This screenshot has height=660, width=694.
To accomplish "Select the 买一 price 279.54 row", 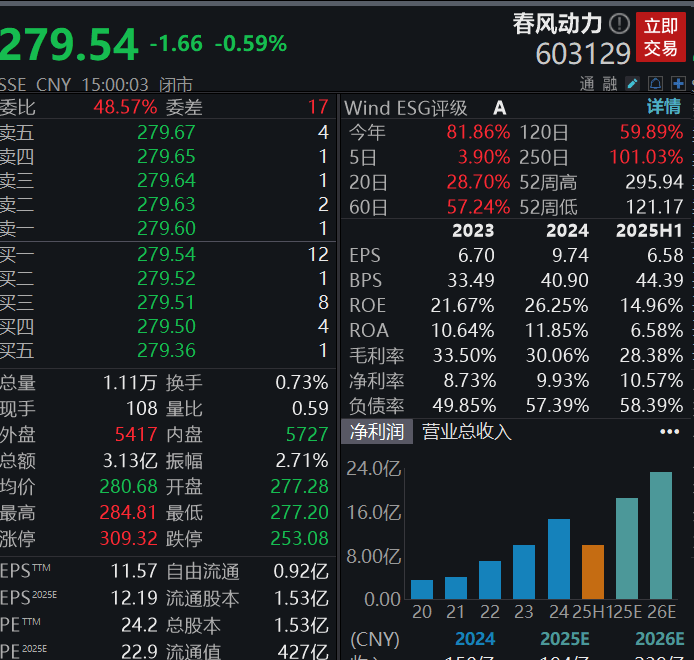I will 166,254.
